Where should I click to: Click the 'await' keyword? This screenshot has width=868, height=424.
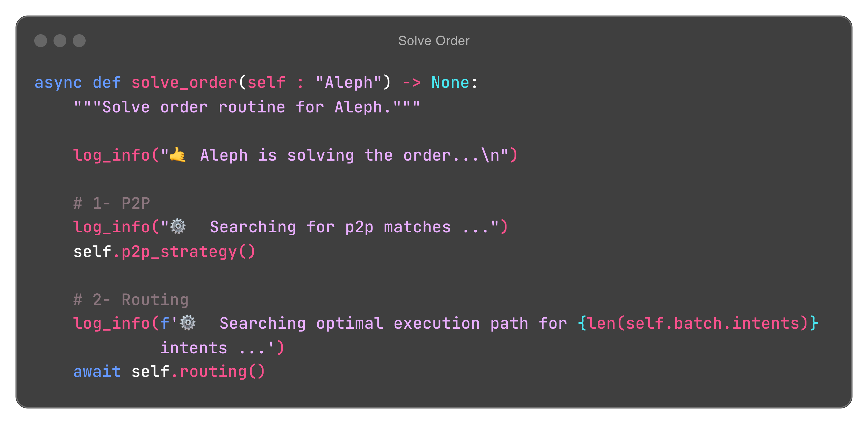coord(97,372)
